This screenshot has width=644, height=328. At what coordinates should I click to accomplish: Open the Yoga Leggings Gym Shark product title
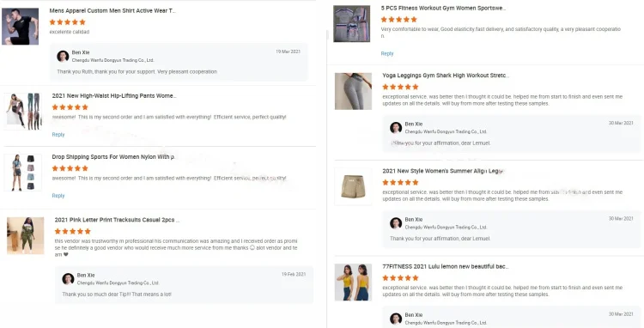coord(446,76)
